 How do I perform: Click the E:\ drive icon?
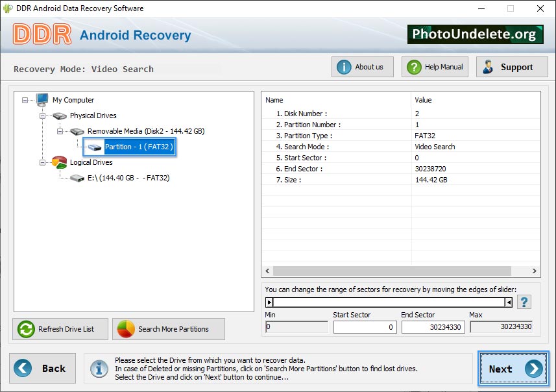[x=77, y=178]
